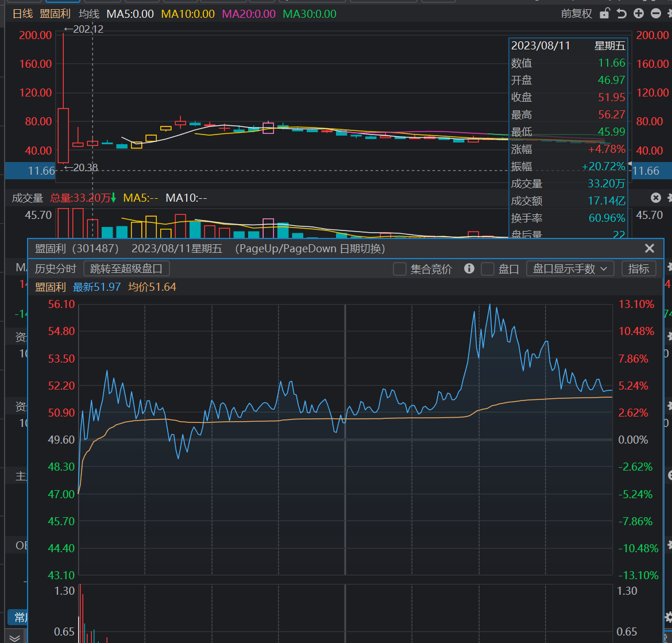The height and width of the screenshot is (643, 672).
Task: Click the double-chevron collapse icon at bottom left
Action: (x=14, y=637)
